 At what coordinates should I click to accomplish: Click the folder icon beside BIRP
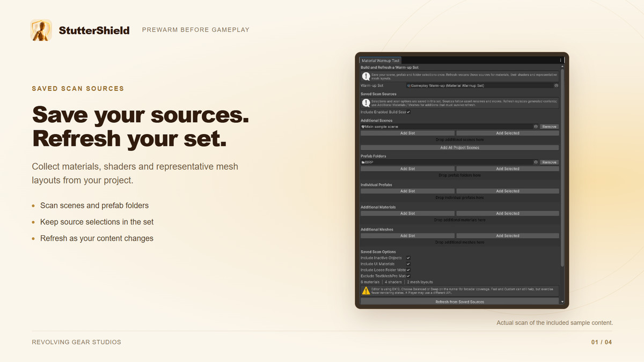point(363,162)
